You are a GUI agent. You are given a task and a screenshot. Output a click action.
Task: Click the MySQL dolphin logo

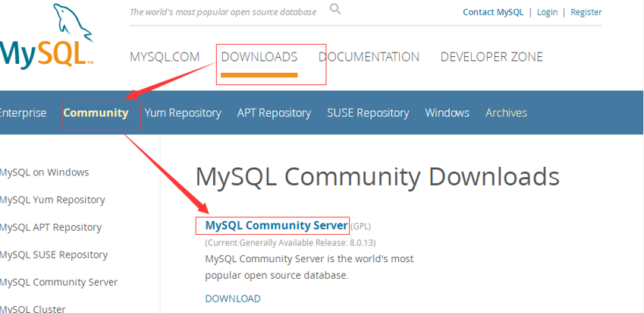(46, 36)
